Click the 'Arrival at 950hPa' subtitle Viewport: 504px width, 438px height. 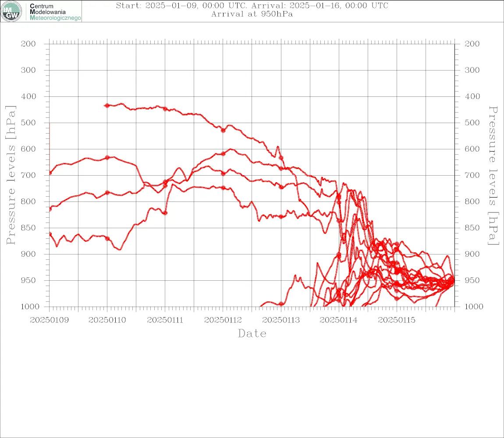click(252, 14)
